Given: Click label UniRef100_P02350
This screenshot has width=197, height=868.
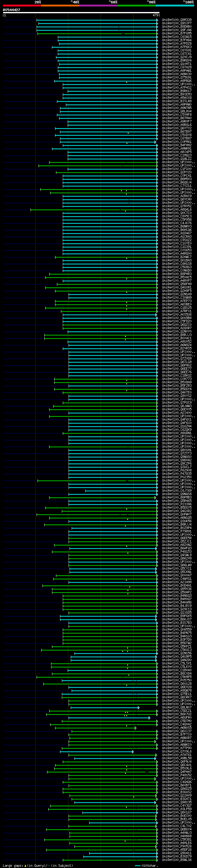Looking at the screenshot, I should click(x=177, y=477).
